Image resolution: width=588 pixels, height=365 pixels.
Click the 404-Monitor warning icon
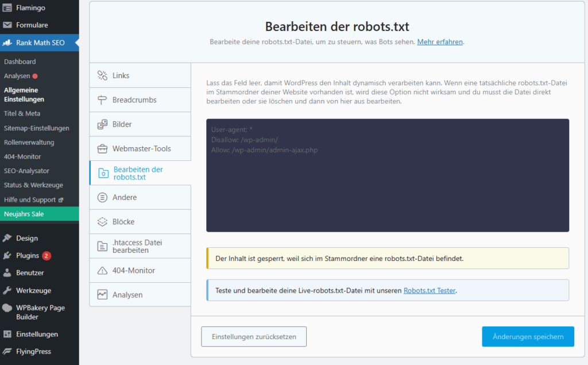click(x=103, y=270)
